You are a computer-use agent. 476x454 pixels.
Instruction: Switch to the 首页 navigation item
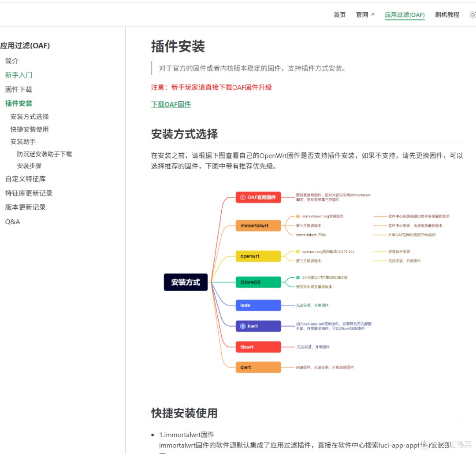coord(339,15)
